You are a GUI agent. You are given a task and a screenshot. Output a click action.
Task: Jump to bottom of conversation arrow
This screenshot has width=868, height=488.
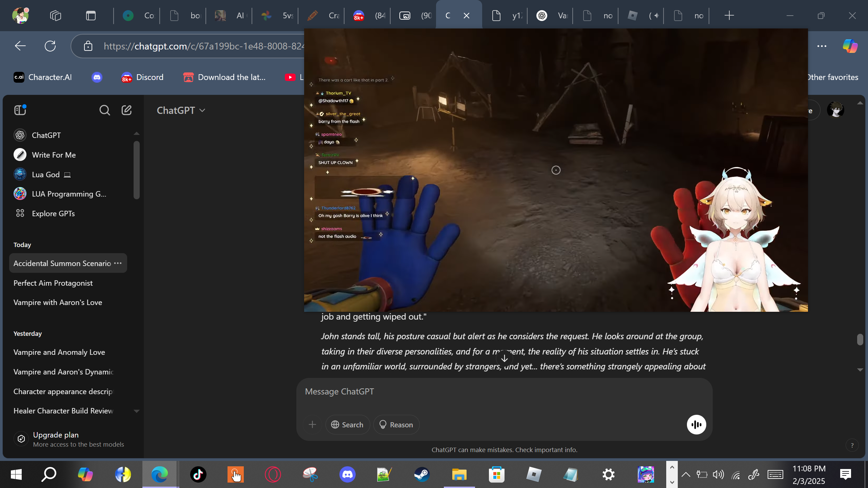pyautogui.click(x=505, y=358)
